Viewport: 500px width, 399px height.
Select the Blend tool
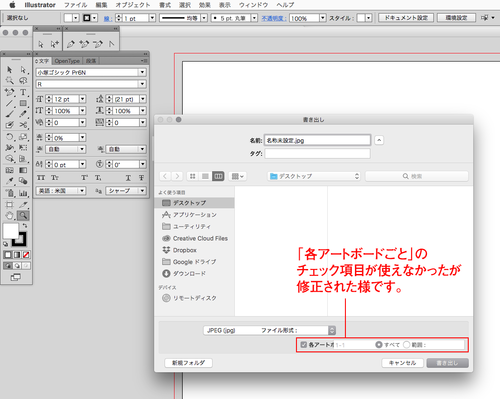pyautogui.click(x=23, y=181)
